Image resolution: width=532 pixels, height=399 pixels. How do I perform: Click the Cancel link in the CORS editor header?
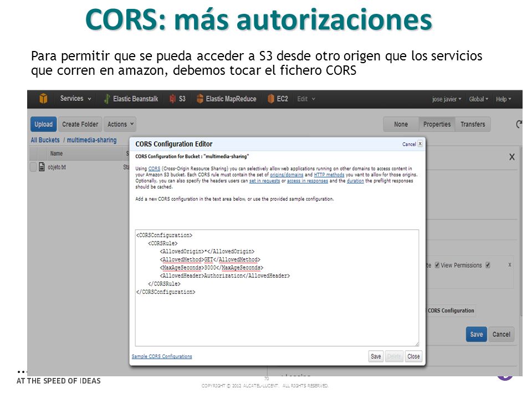pyautogui.click(x=409, y=144)
